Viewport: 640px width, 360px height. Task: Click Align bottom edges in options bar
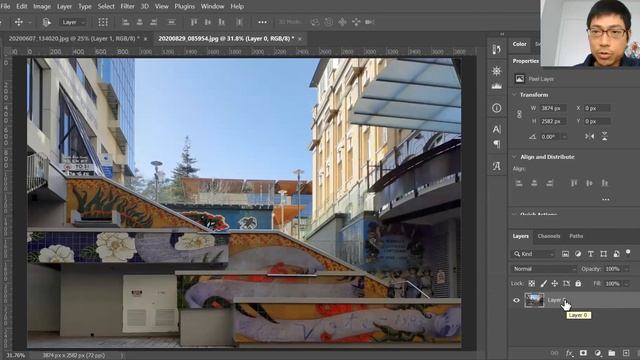[221, 22]
